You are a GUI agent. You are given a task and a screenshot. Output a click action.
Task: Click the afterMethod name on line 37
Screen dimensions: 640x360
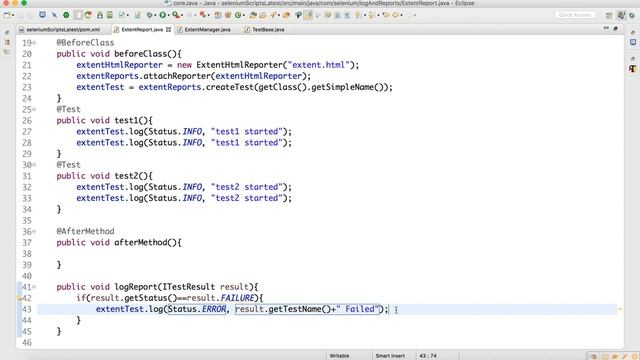[140, 242]
